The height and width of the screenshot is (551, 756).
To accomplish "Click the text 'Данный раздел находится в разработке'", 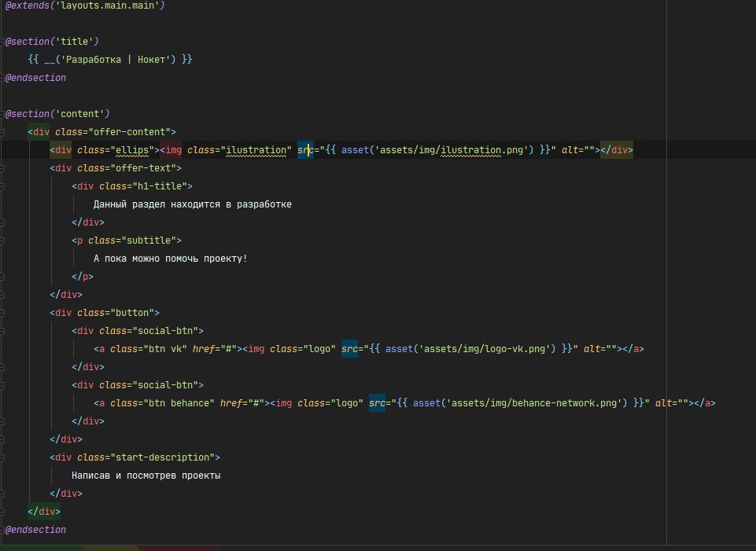I will point(193,204).
